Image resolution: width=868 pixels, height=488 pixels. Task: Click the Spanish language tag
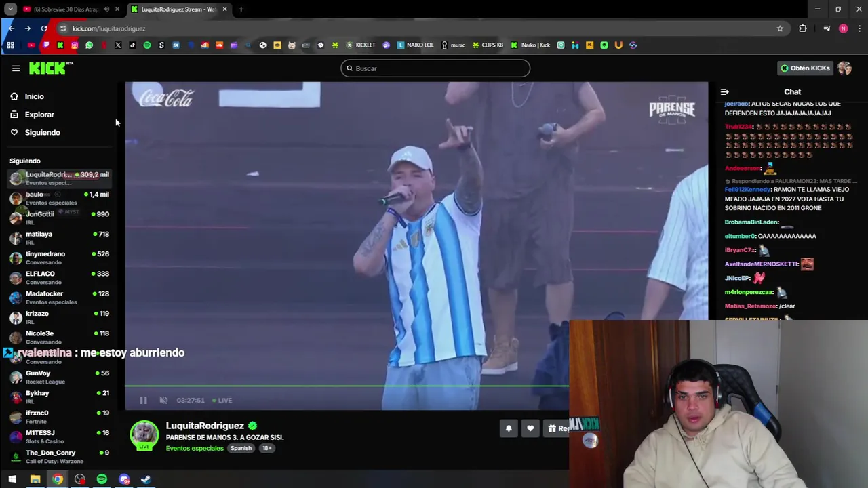tap(241, 448)
